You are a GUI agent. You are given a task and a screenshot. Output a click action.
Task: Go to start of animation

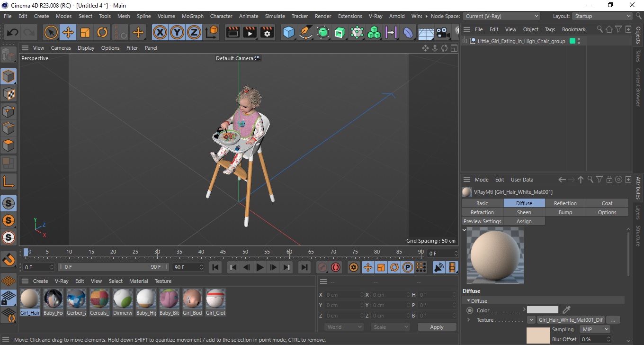[x=215, y=267]
